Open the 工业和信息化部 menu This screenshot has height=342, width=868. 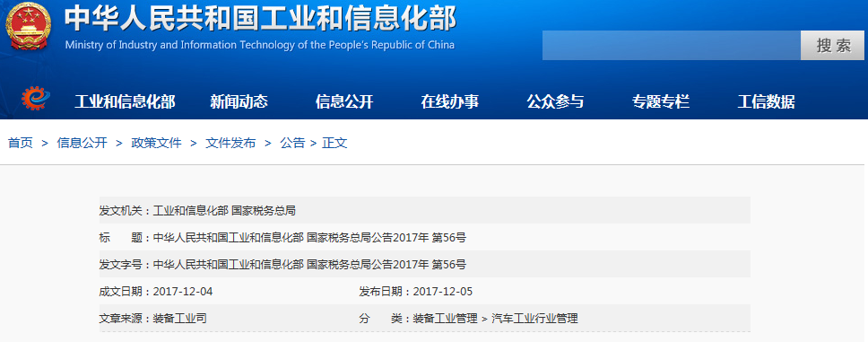(x=125, y=102)
